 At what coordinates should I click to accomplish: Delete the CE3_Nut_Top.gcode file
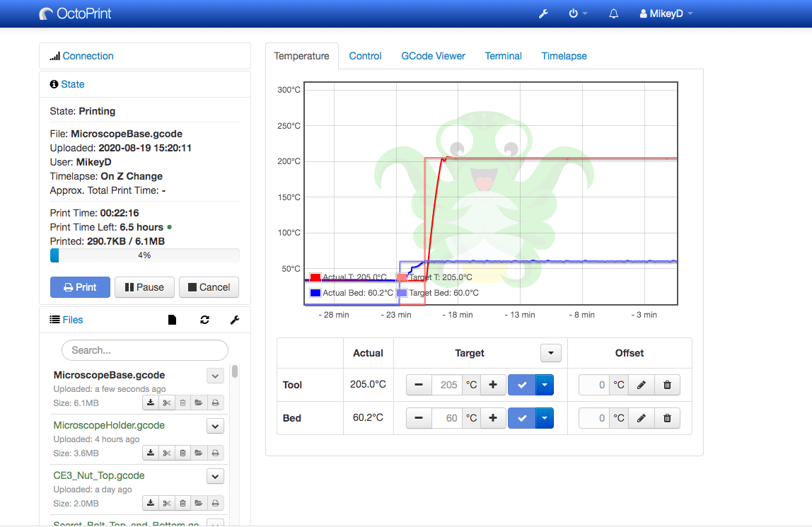click(182, 503)
